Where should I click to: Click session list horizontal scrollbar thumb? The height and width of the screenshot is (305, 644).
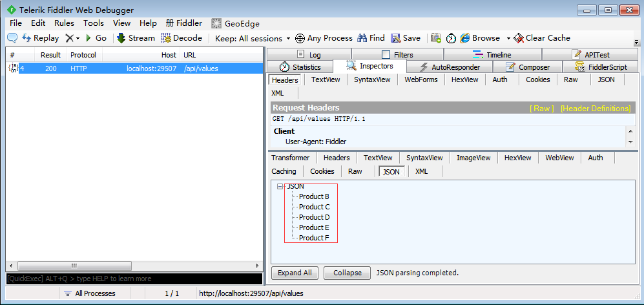[75, 266]
